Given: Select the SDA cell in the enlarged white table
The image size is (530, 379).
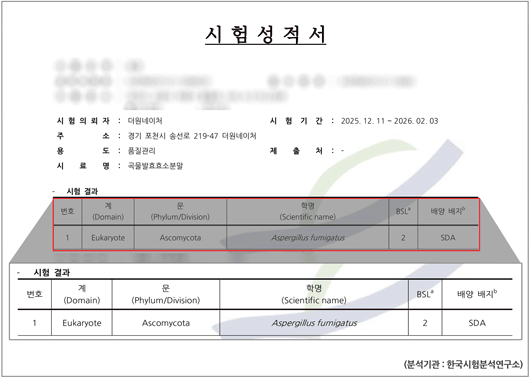Looking at the screenshot, I should coord(477,323).
